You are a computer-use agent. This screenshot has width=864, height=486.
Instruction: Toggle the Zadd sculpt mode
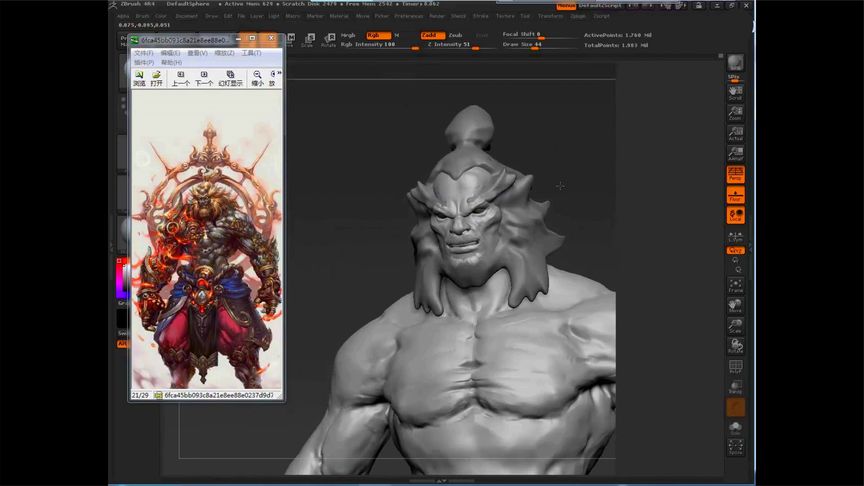click(x=431, y=35)
